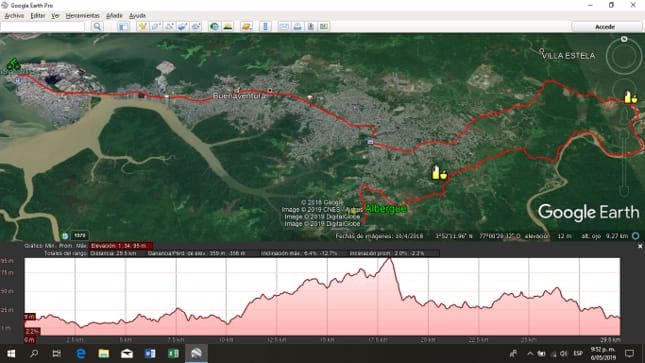The image size is (645, 363).
Task: Click in the search input field
Action: pos(43,27)
